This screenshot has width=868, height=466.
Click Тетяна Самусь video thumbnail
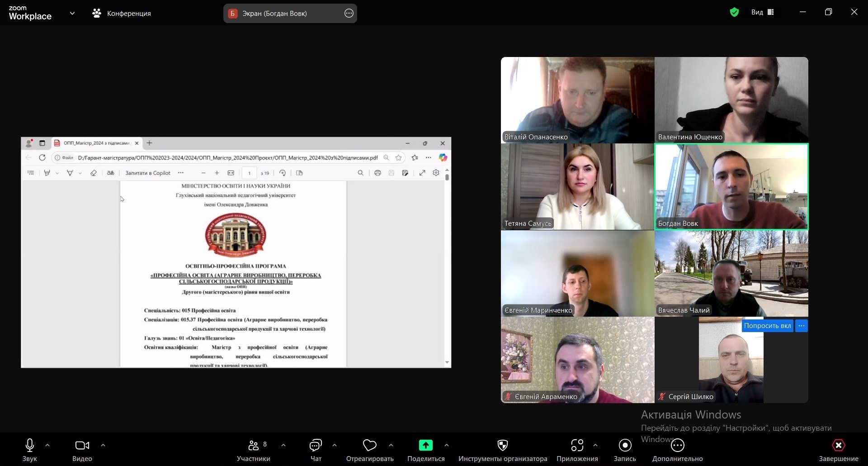click(577, 186)
